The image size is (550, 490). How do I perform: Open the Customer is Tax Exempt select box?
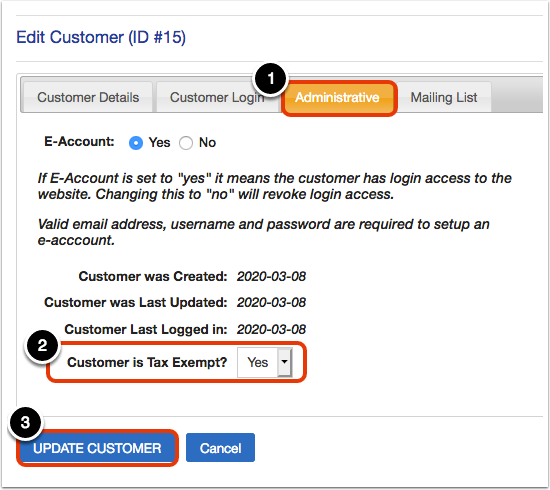264,362
